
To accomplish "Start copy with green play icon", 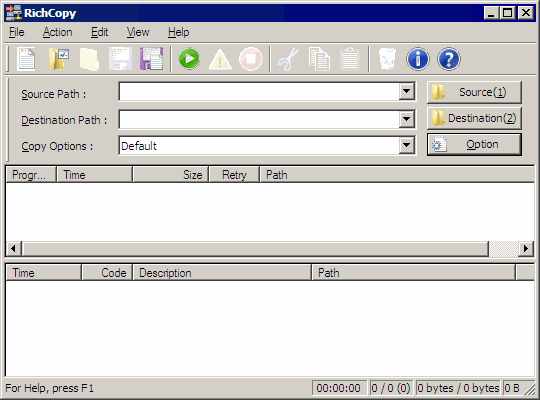I will (x=189, y=59).
